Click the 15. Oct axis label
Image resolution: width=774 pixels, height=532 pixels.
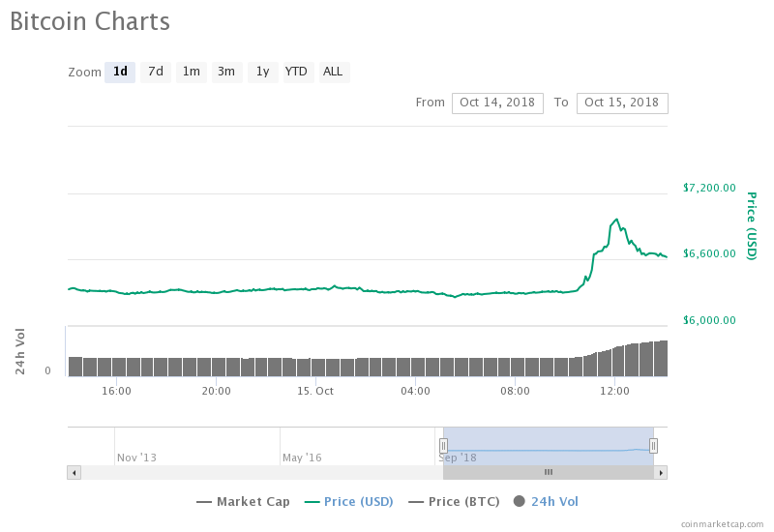click(315, 391)
